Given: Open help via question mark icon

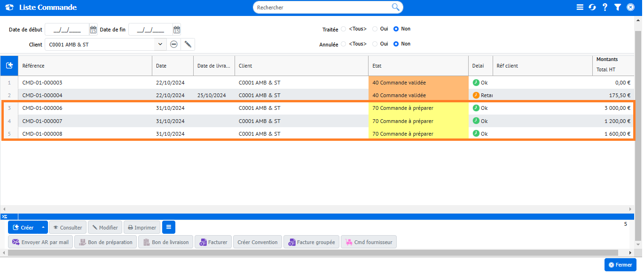Looking at the screenshot, I should point(605,8).
